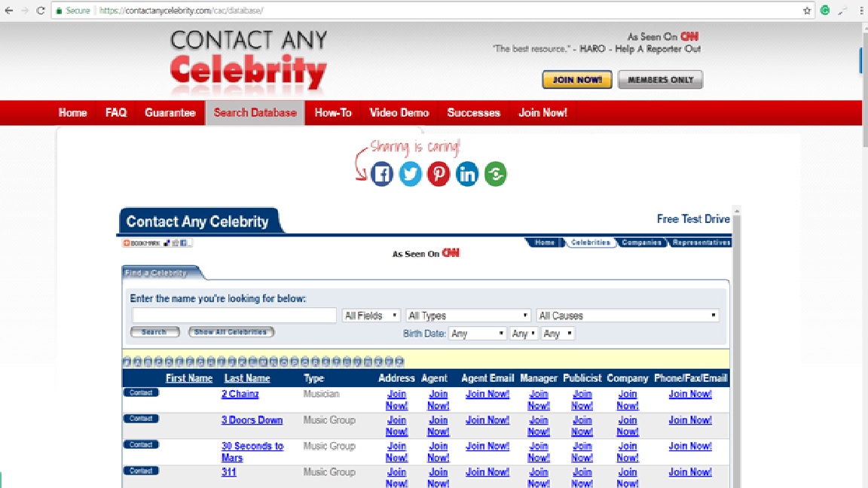Click Contact button for 30 Seconds to Mars

(x=141, y=445)
